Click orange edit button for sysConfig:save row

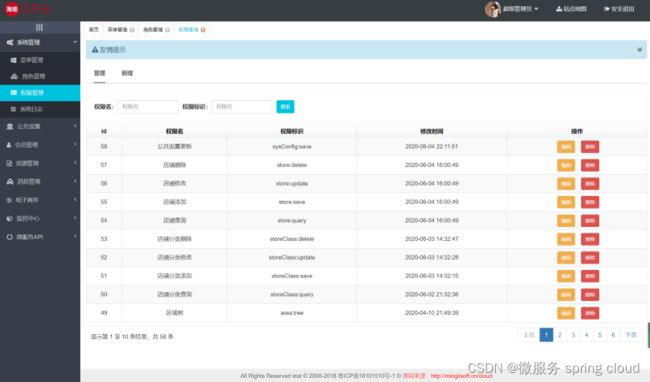(566, 147)
